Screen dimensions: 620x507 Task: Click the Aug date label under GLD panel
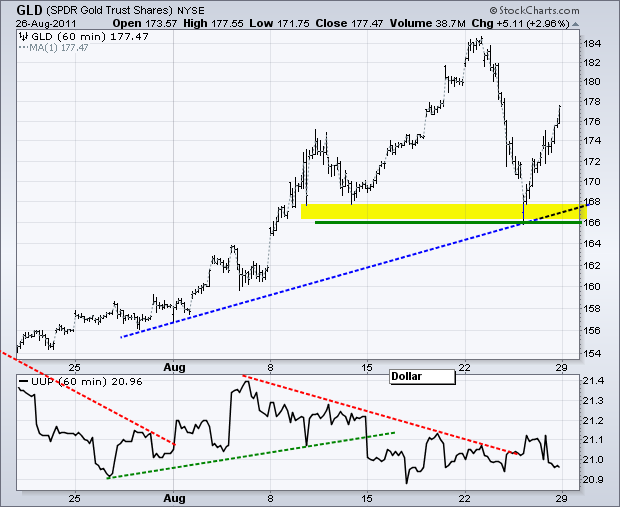point(174,367)
